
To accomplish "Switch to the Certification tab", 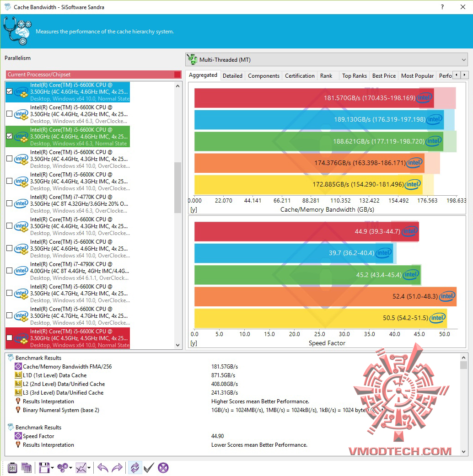I will [x=300, y=76].
